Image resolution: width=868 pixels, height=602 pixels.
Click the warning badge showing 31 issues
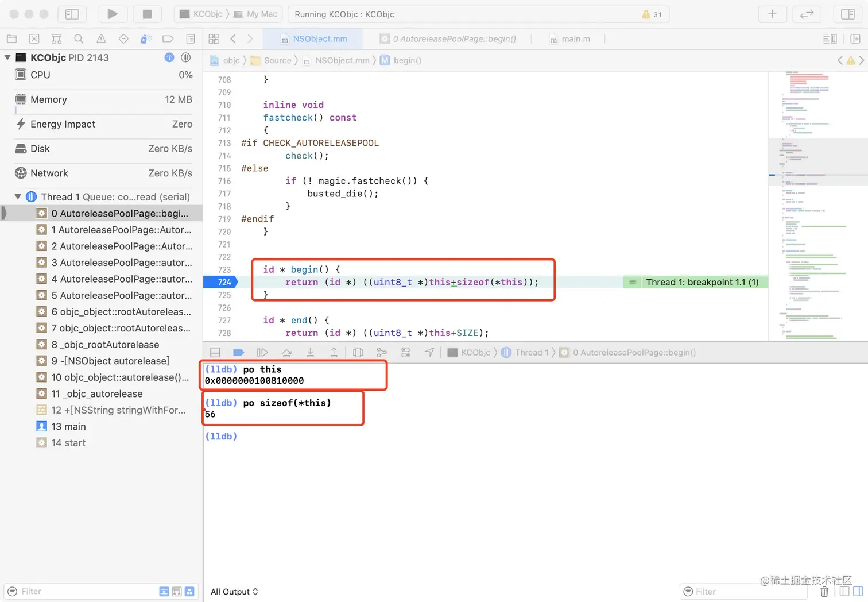652,14
